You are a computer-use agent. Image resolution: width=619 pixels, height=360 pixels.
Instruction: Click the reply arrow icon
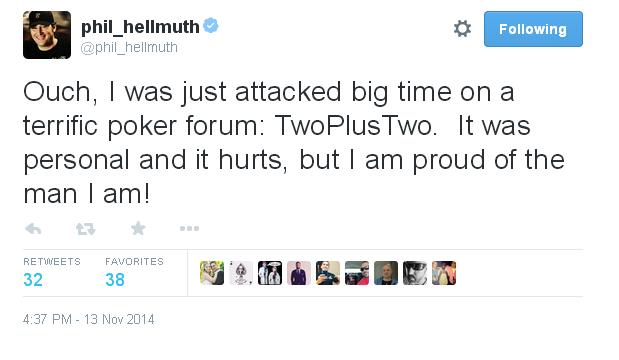pyautogui.click(x=33, y=229)
